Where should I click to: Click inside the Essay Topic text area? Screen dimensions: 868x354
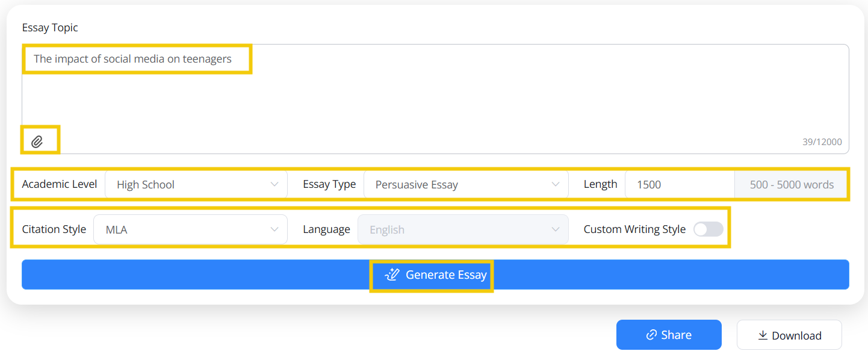coord(241,96)
